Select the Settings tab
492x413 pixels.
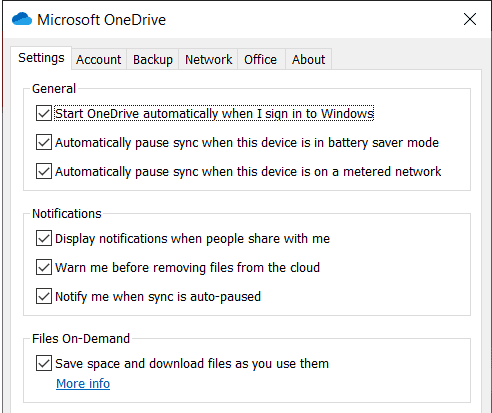tap(41, 58)
